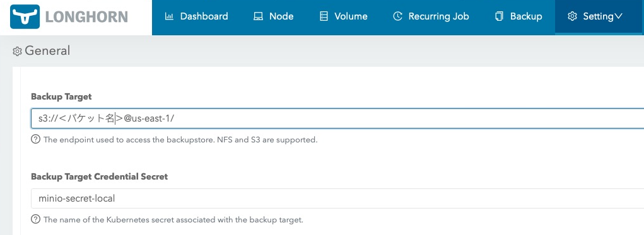
Task: Expand the Setting dropdown chevron
Action: pyautogui.click(x=619, y=16)
